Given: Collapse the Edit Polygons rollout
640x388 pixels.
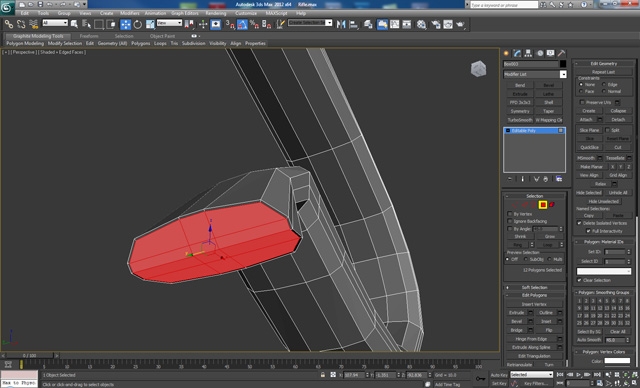Looking at the screenshot, I should (x=534, y=295).
